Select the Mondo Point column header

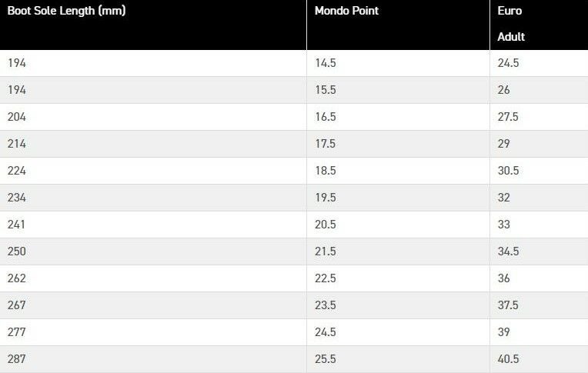(x=346, y=11)
